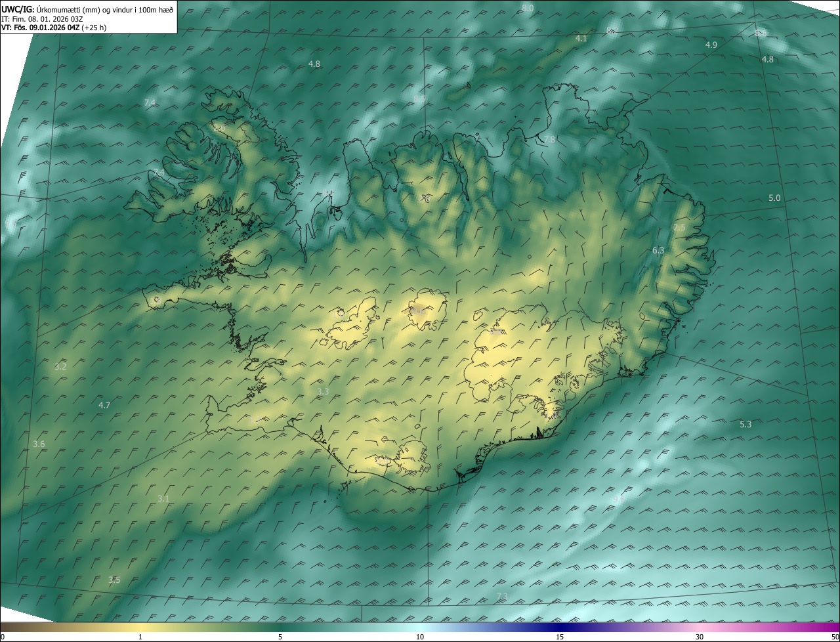Click the 3.5 value on the map
This screenshot has width=840, height=642.
tap(114, 580)
